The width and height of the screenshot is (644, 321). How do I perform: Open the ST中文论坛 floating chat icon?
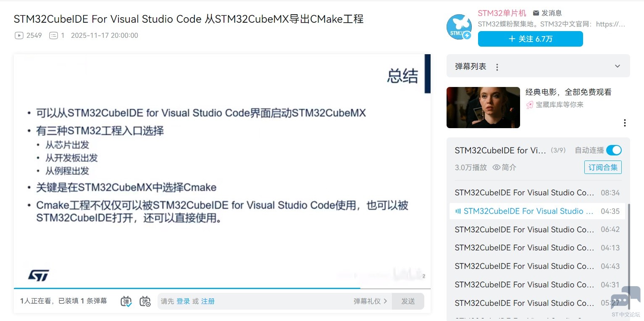(x=626, y=297)
